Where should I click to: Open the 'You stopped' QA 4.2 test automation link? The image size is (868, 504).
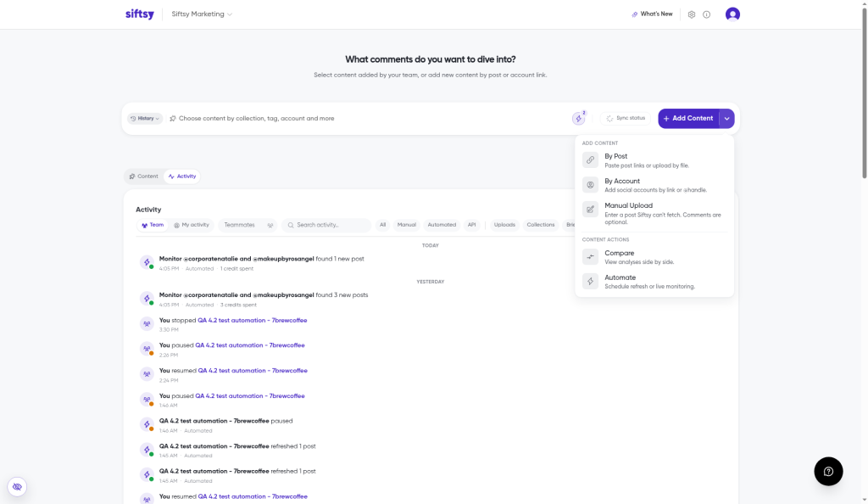coord(253,320)
